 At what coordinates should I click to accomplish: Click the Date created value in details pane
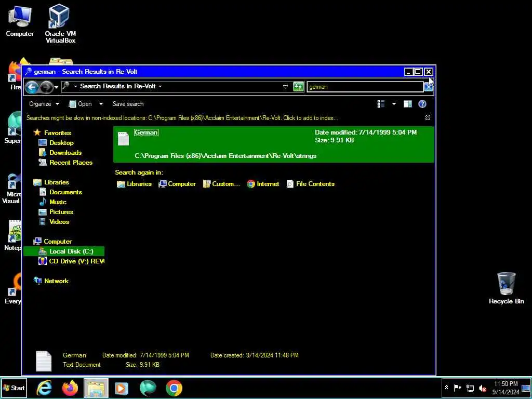tap(272, 355)
